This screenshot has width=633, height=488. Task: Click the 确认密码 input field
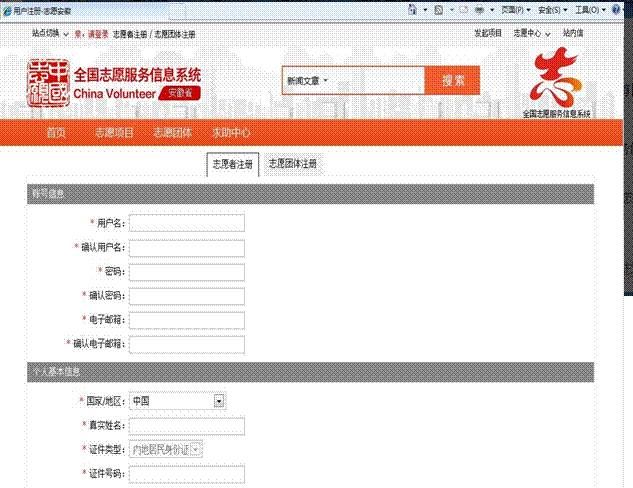tap(187, 296)
